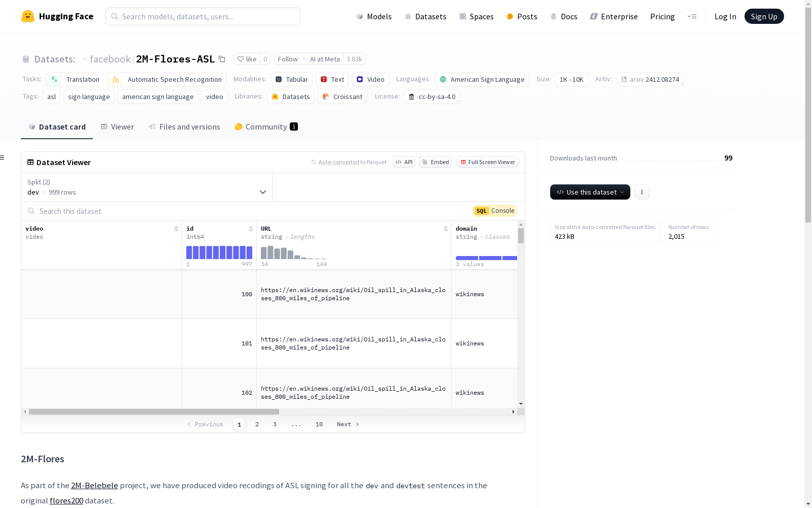This screenshot has height=508, width=812.
Task: Click the dataset search magnifier icon
Action: (x=31, y=211)
